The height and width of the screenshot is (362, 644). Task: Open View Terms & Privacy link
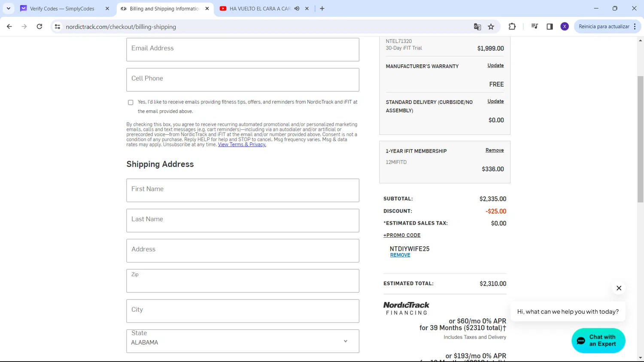242,145
